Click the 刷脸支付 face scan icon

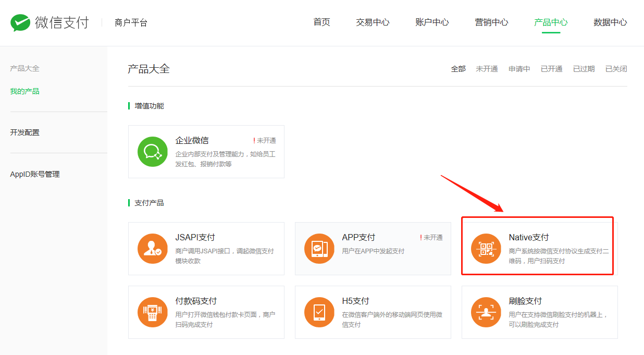(x=486, y=312)
